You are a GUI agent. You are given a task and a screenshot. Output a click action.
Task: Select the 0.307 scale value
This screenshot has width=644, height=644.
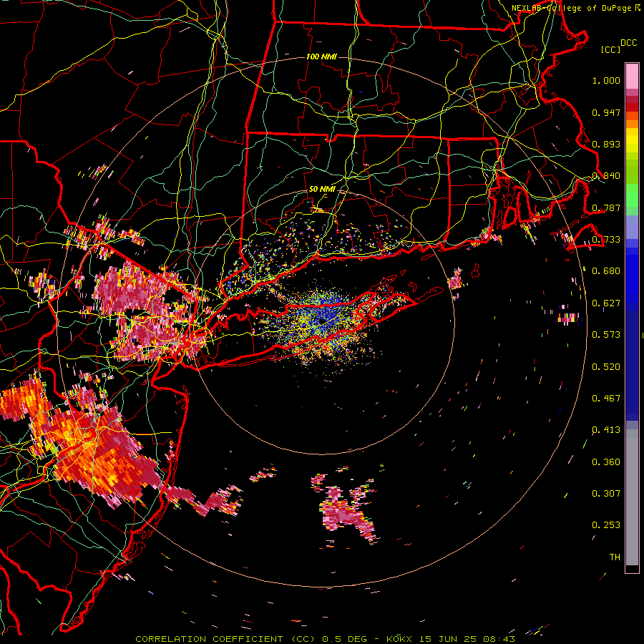click(606, 494)
